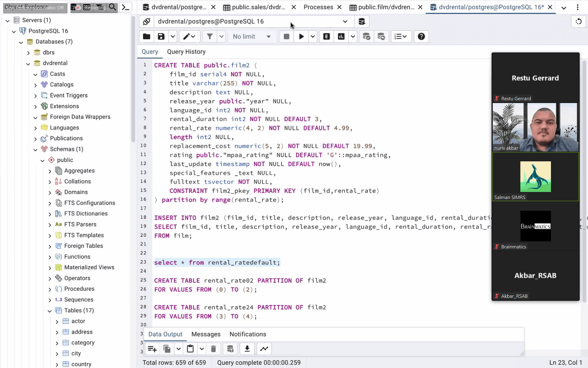Click the Save File disk icon

coord(161,36)
